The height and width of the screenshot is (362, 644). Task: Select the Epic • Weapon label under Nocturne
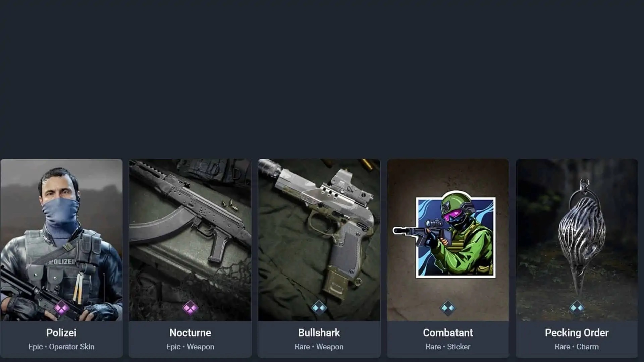[x=190, y=347]
